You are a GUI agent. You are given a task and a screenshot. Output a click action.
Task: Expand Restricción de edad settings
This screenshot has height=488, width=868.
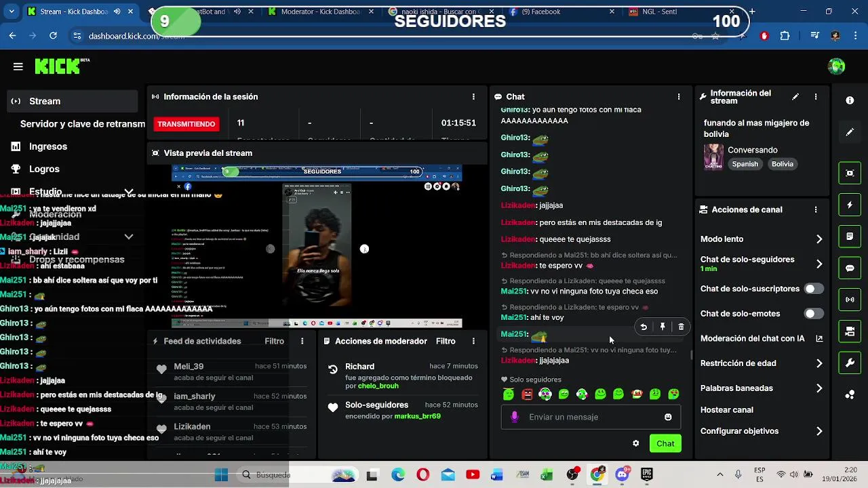[x=819, y=363]
